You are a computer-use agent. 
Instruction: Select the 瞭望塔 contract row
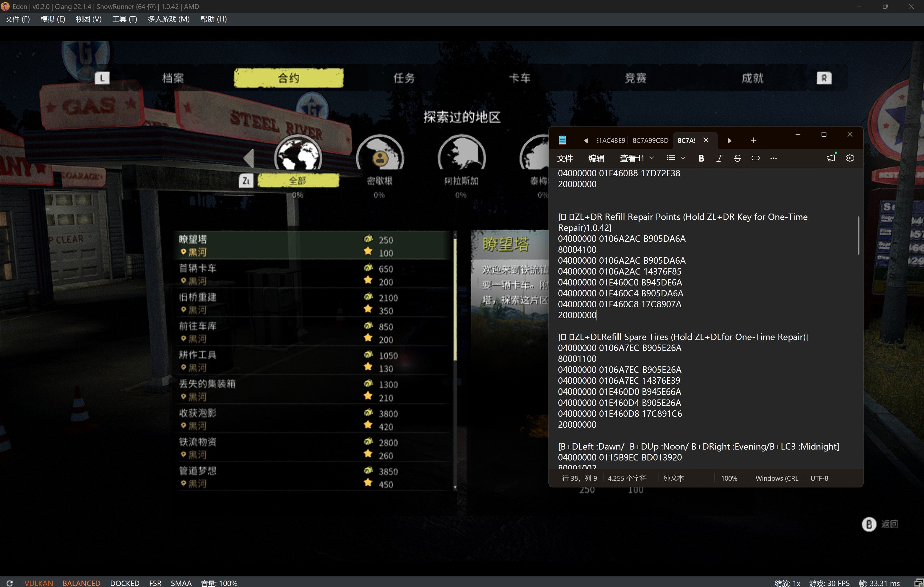313,245
